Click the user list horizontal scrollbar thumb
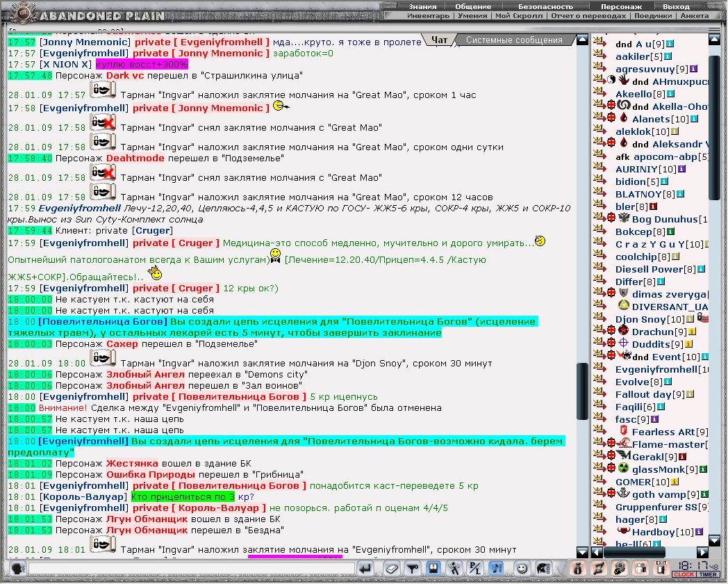The width and height of the screenshot is (728, 584). pyautogui.click(x=634, y=552)
